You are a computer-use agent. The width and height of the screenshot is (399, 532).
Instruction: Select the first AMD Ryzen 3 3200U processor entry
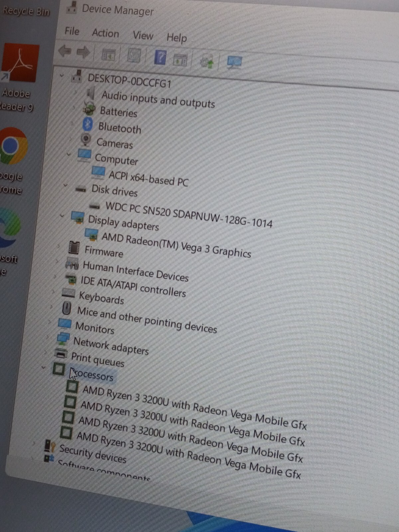click(194, 407)
